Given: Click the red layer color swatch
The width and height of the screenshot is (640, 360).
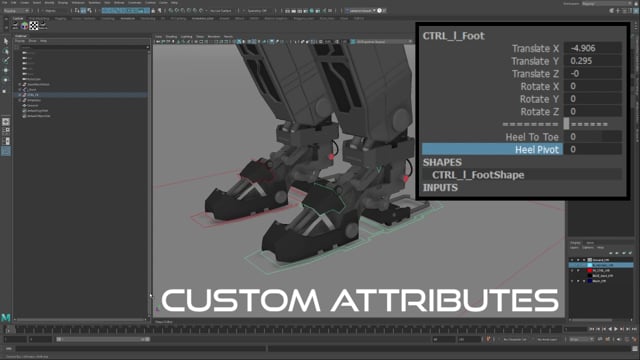Looking at the screenshot, I should click(589, 271).
